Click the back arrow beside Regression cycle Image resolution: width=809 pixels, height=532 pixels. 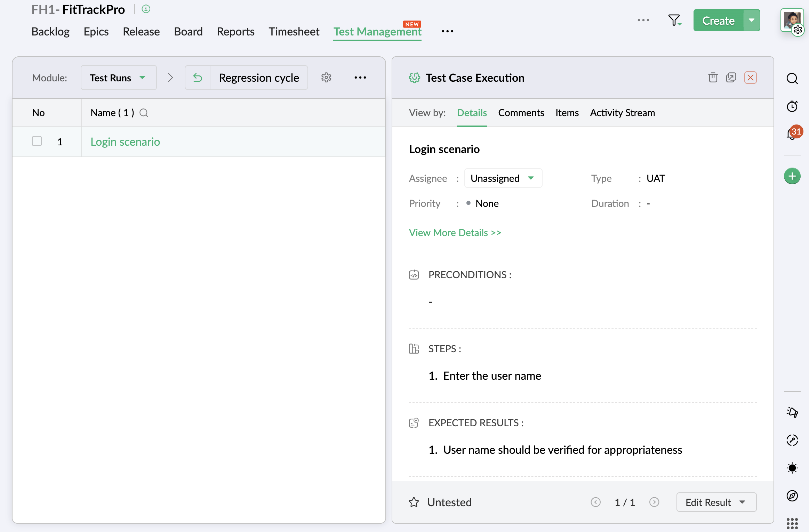[198, 78]
